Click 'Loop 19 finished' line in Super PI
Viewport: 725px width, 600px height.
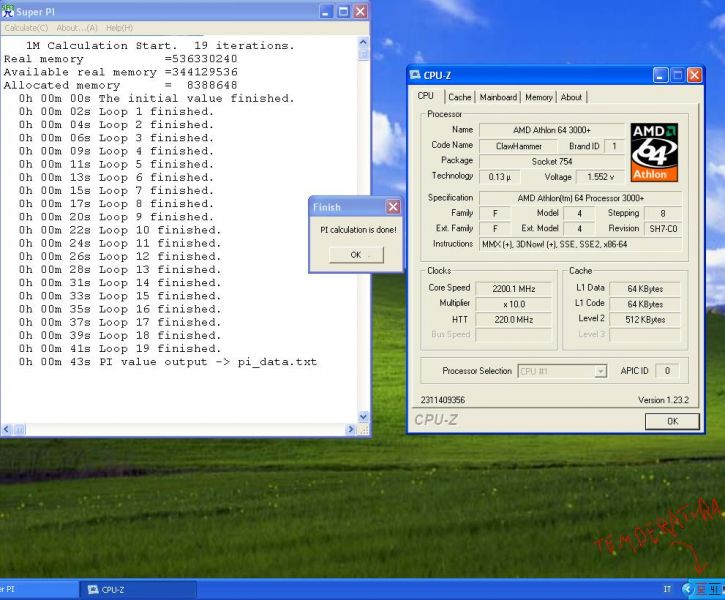tap(120, 349)
